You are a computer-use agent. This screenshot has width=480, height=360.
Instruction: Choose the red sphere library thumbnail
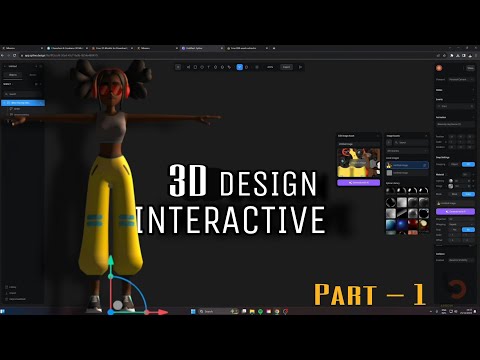pos(413,225)
